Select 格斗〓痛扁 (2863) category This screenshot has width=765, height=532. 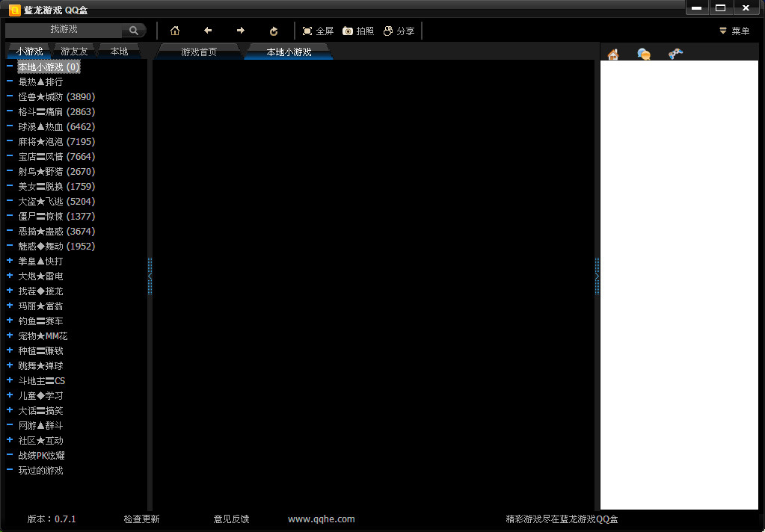point(57,111)
